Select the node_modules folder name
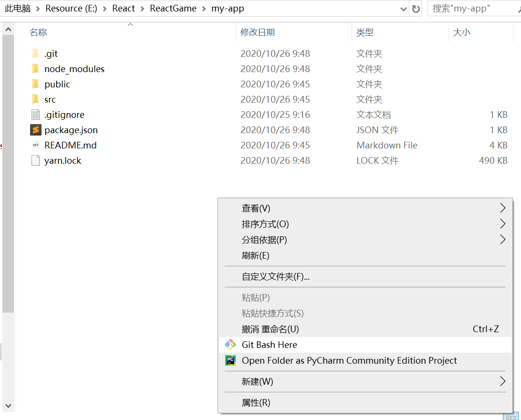Image resolution: width=521 pixels, height=420 pixels. pos(74,69)
